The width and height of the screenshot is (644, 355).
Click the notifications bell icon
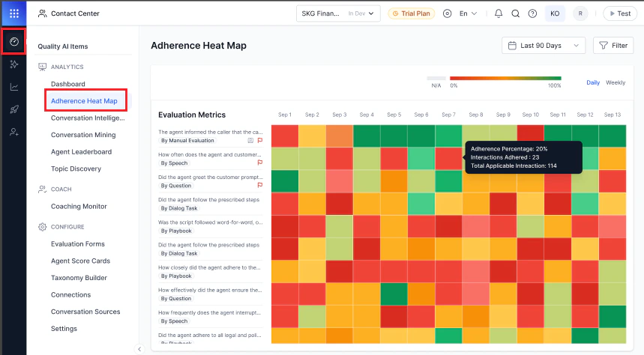pos(499,13)
